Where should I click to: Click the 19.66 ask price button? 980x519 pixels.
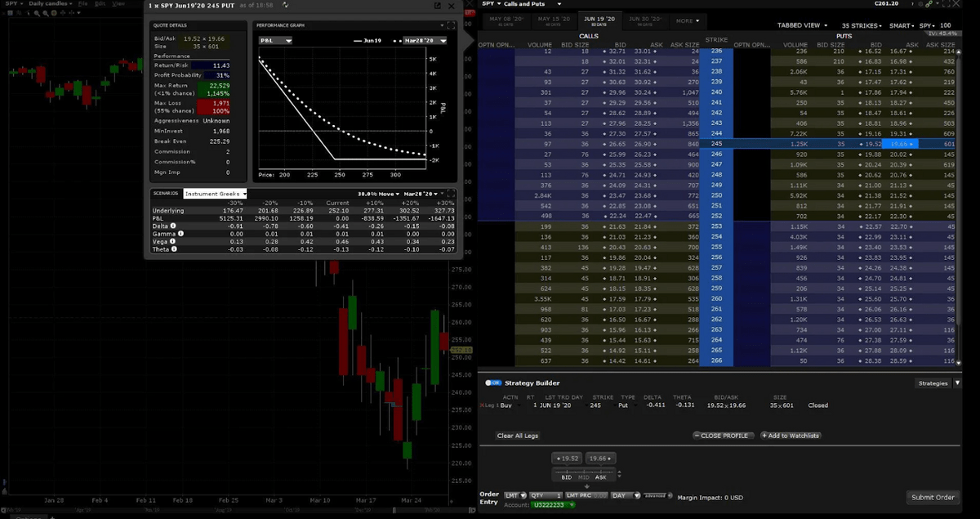click(600, 459)
